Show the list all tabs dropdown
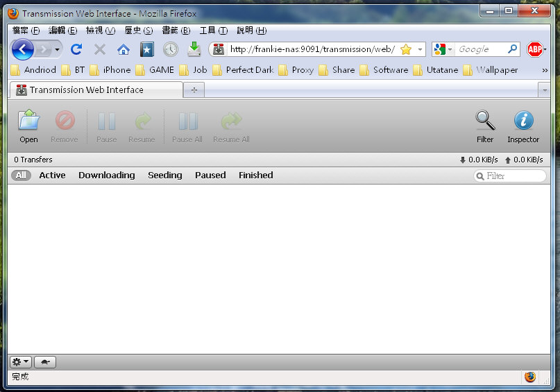 pyautogui.click(x=543, y=90)
